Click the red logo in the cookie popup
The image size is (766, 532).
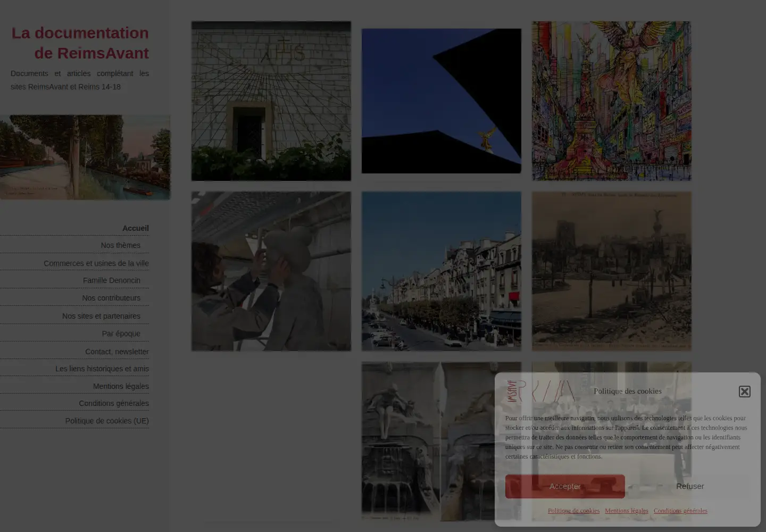[540, 392]
